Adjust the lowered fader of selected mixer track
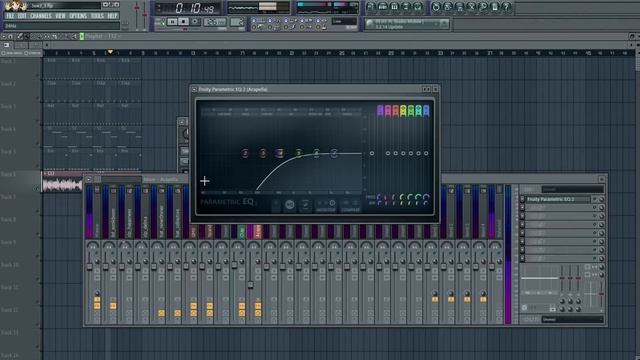640x360 pixels. coord(250,285)
